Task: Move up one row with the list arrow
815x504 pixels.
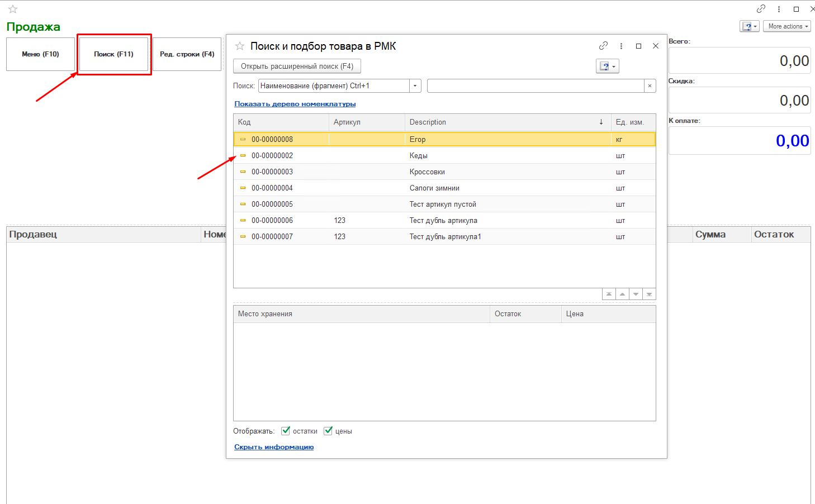Action: coord(622,294)
